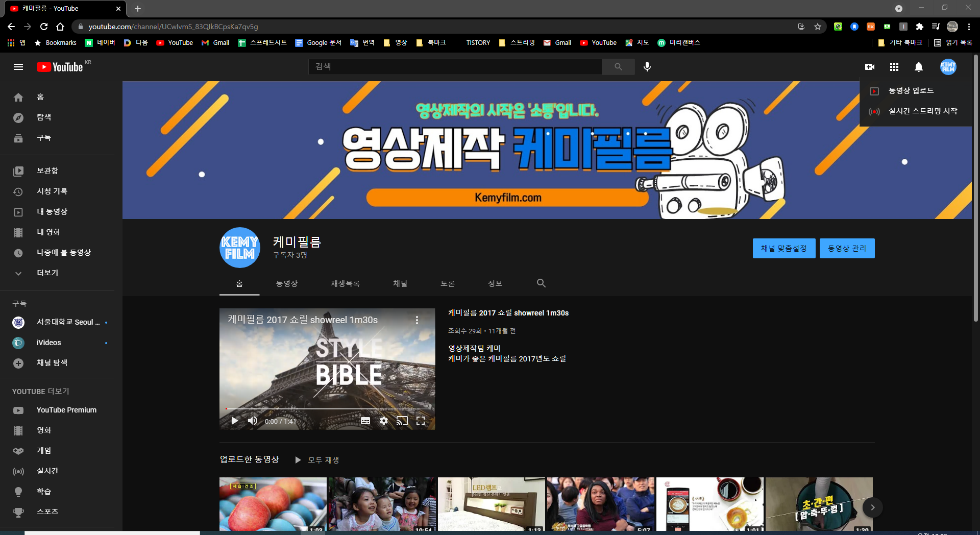Switch to the 동영상 tab
The image size is (980, 535).
pos(287,283)
